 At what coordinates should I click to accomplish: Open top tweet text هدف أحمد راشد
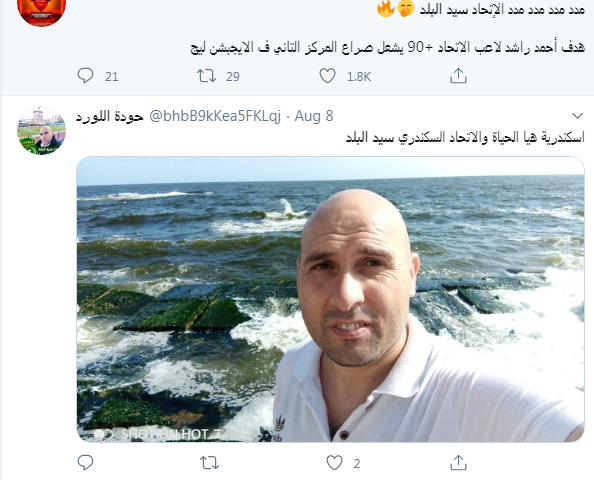[x=388, y=48]
